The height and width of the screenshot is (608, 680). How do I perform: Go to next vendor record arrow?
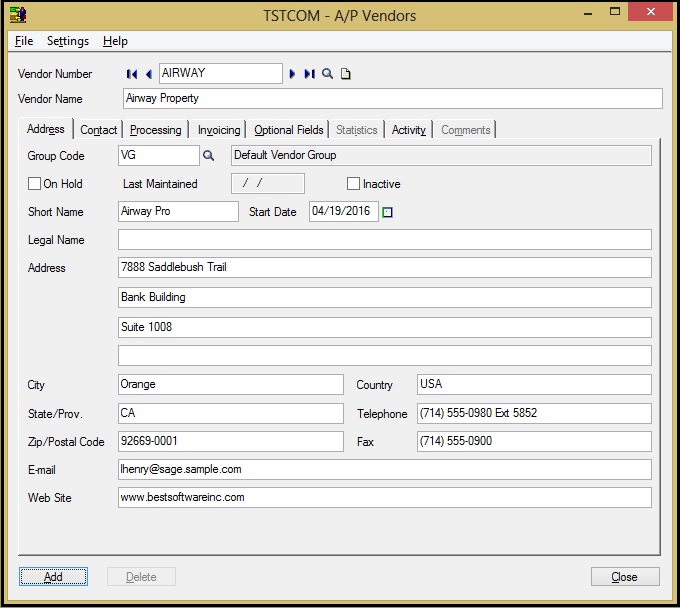tap(292, 74)
